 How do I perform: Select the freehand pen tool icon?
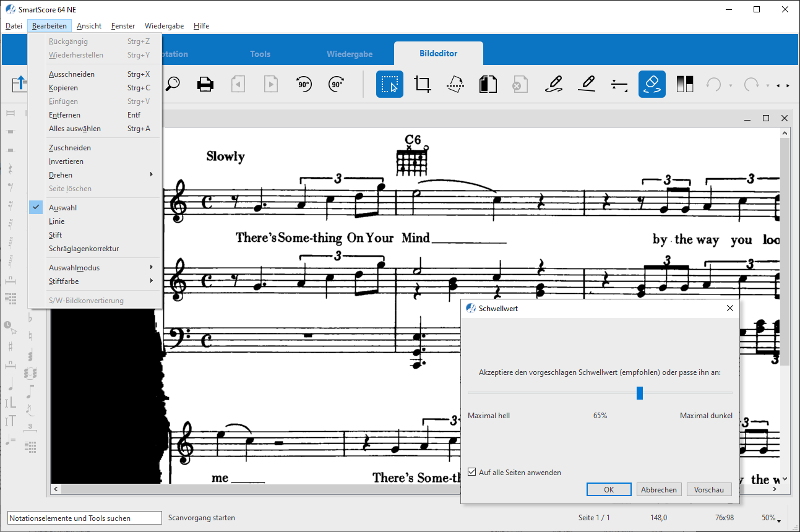[x=554, y=84]
